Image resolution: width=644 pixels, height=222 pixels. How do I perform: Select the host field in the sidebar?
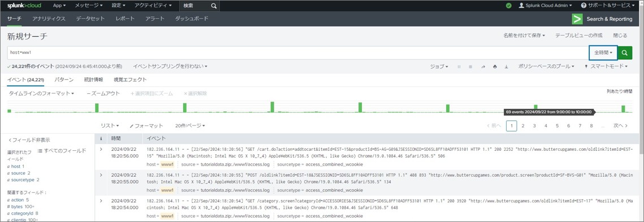(16, 166)
